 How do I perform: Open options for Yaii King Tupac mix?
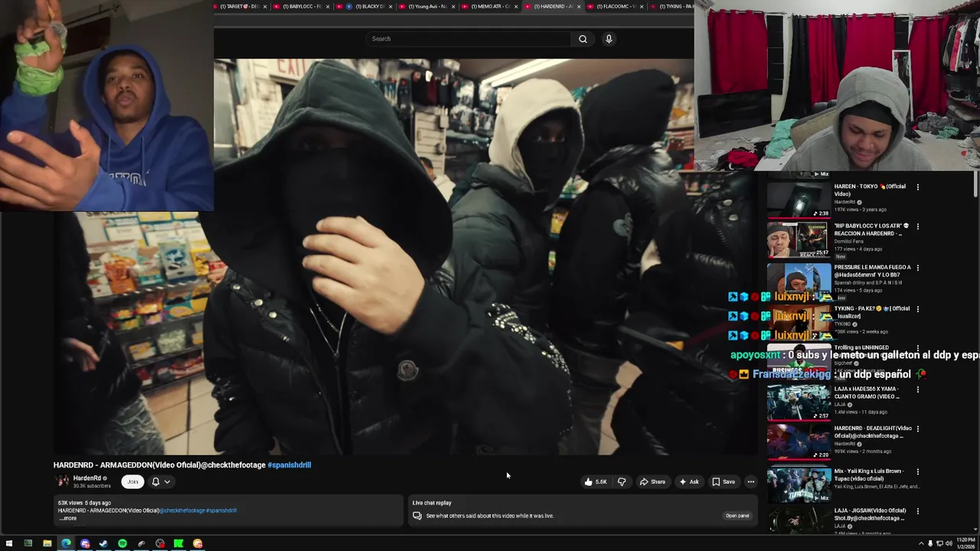tap(917, 472)
